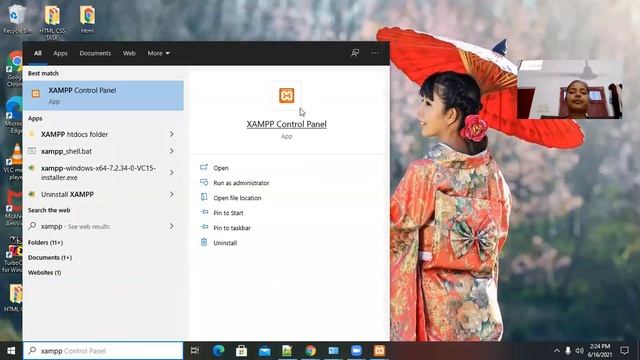Switch to the Documents search tab
This screenshot has height=360, width=640.
(x=95, y=53)
